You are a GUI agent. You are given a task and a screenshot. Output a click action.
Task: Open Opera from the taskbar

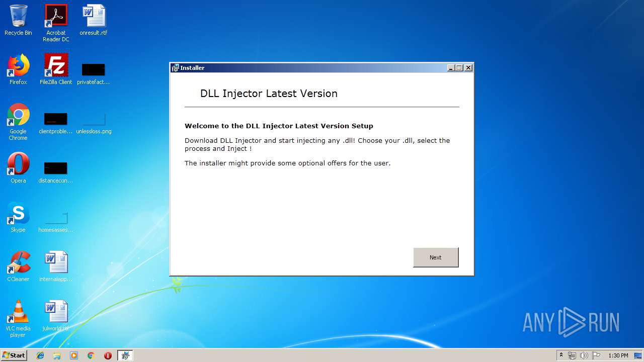click(108, 355)
